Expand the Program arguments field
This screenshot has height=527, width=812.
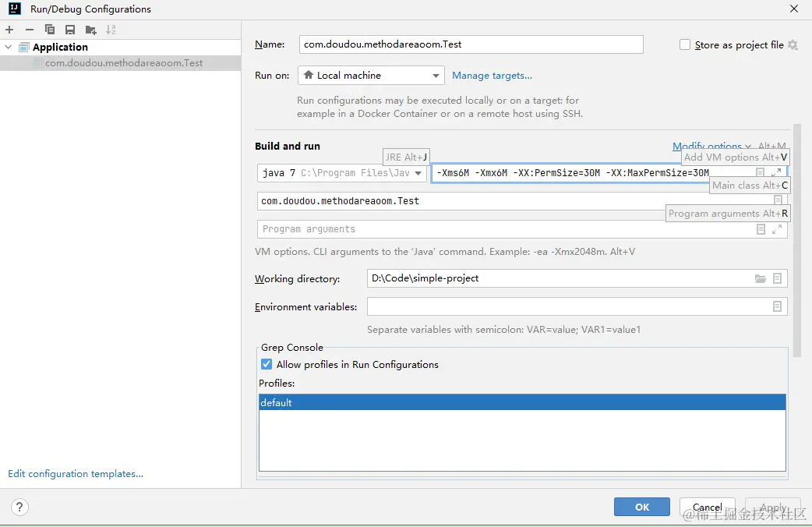(x=777, y=229)
